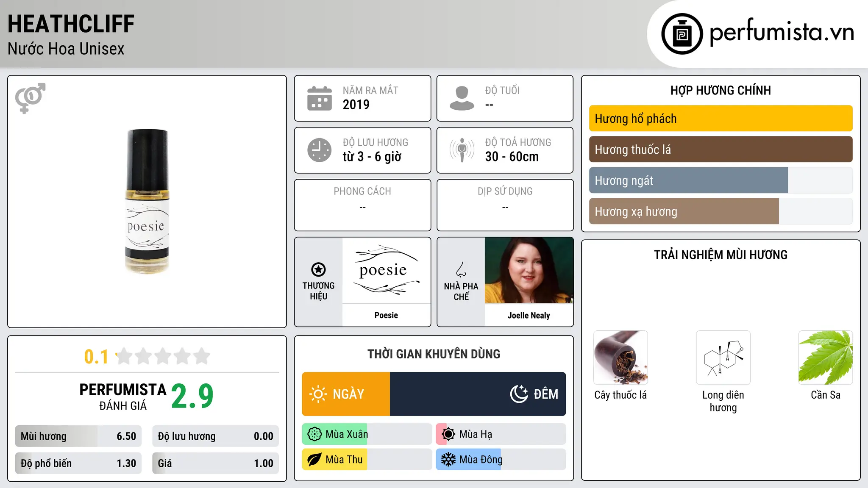Select the Hương ngát accord bar
This screenshot has height=488, width=868.
click(x=721, y=180)
